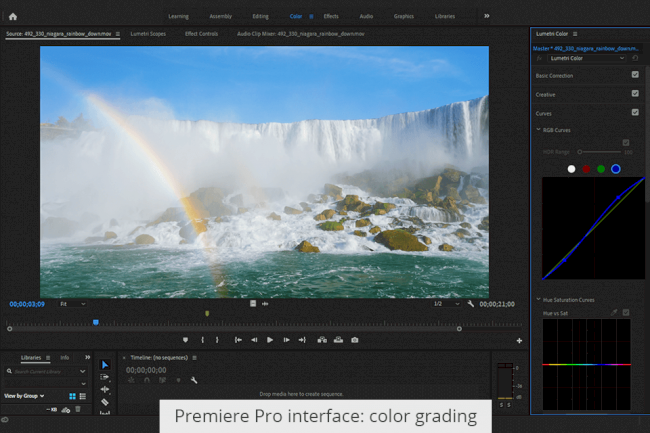Toggle the Creative section checkbox
Image resolution: width=650 pixels, height=433 pixels.
[x=635, y=94]
